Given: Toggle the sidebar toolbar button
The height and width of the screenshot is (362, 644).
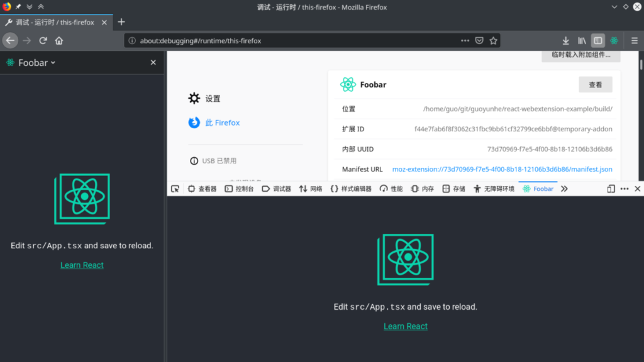Looking at the screenshot, I should [598, 41].
